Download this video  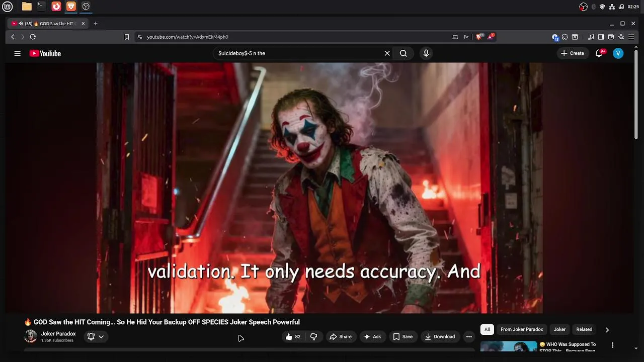440,337
